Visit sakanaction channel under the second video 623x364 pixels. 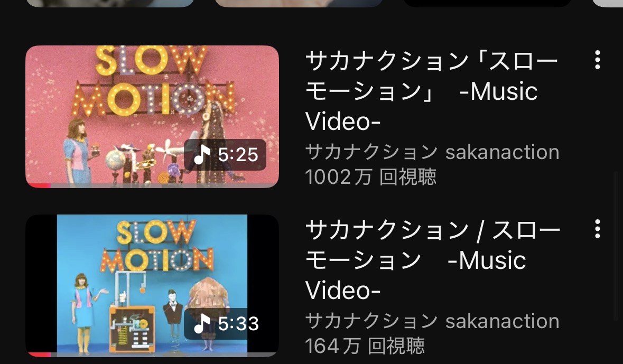click(432, 321)
